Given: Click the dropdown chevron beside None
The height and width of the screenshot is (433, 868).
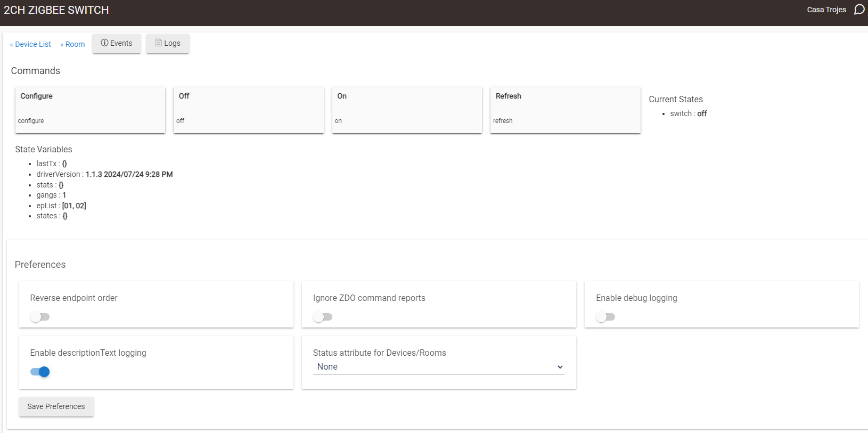Looking at the screenshot, I should [560, 367].
